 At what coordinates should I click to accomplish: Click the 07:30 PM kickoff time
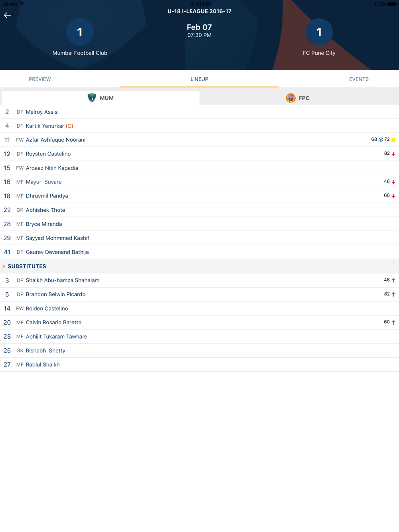pos(199,35)
